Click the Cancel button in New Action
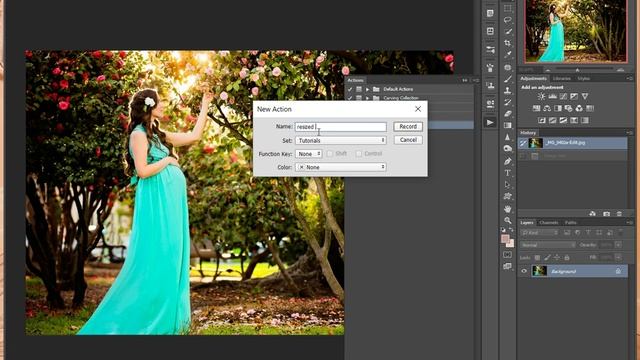Viewport: 640px width, 360px height. (408, 140)
